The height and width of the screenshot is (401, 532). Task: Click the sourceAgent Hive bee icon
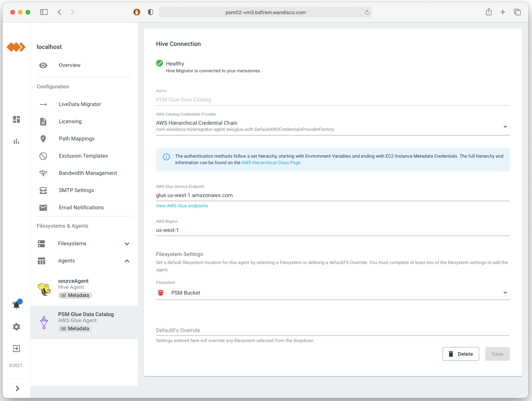tap(44, 289)
